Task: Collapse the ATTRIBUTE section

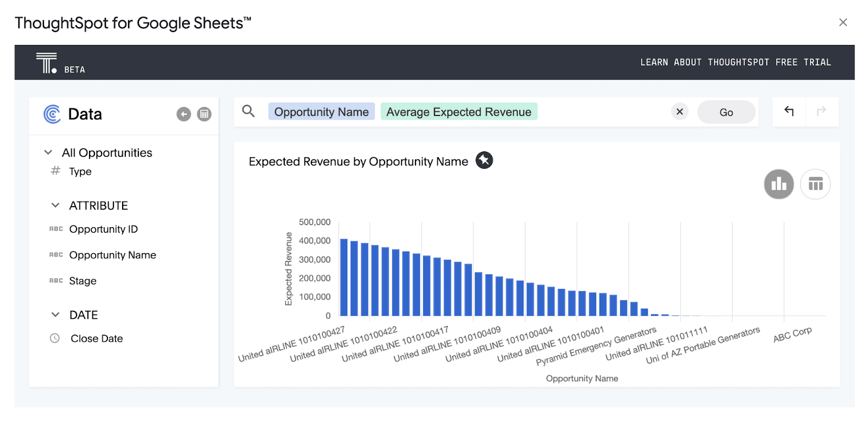Action: 55,206
